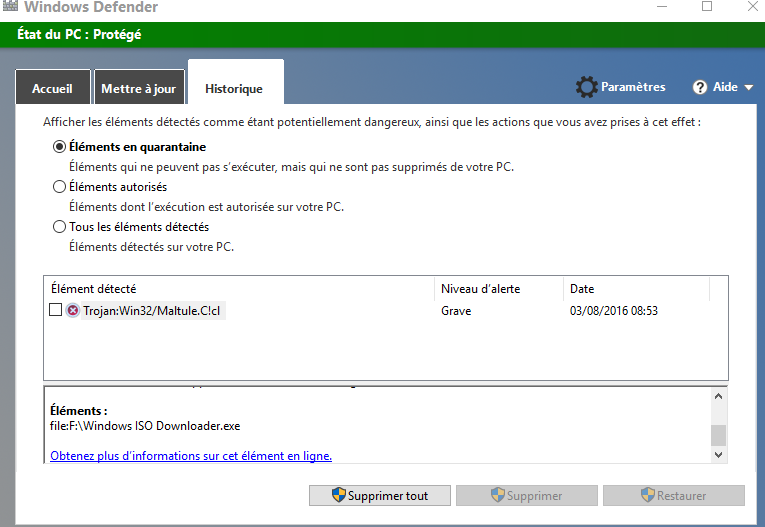Click the Supprimer button
The width and height of the screenshot is (765, 527).
coord(527,496)
